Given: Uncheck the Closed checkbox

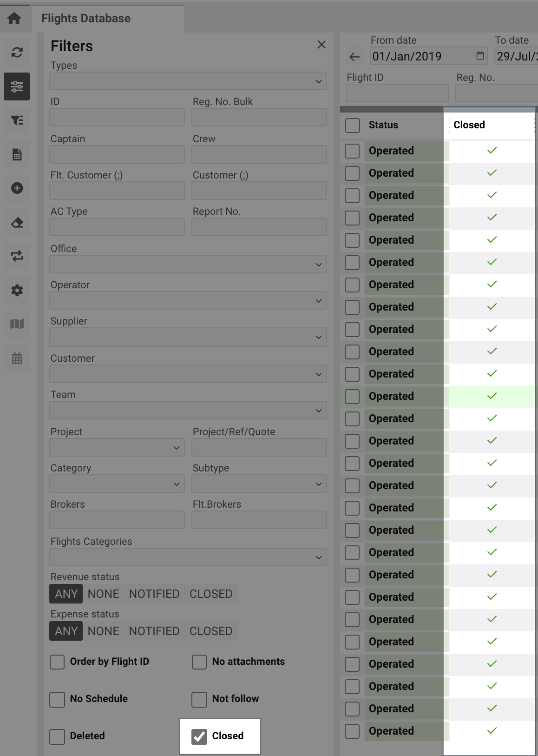Looking at the screenshot, I should coord(200,736).
